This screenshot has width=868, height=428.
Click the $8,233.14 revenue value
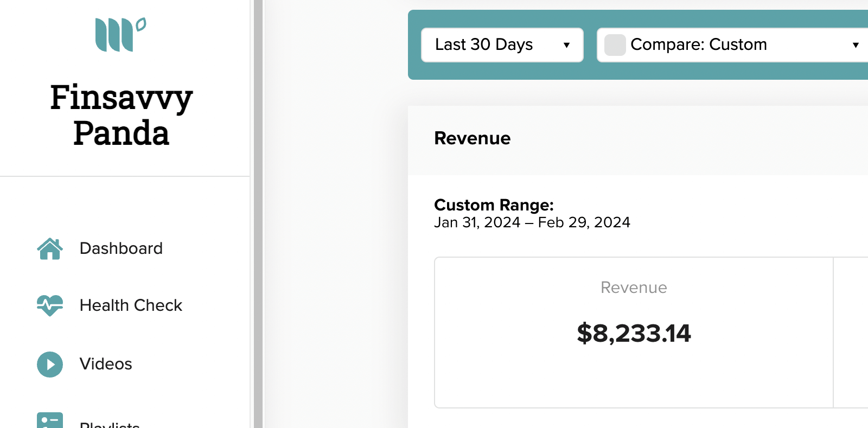tap(634, 333)
